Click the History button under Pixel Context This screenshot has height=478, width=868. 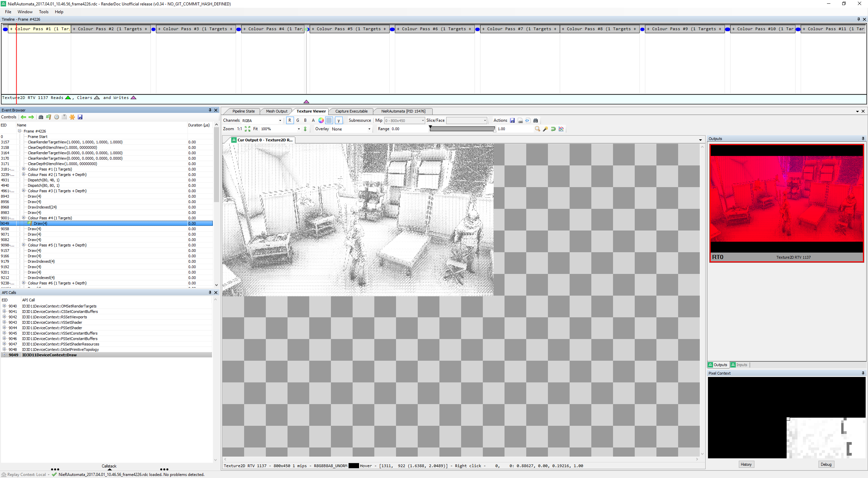746,464
